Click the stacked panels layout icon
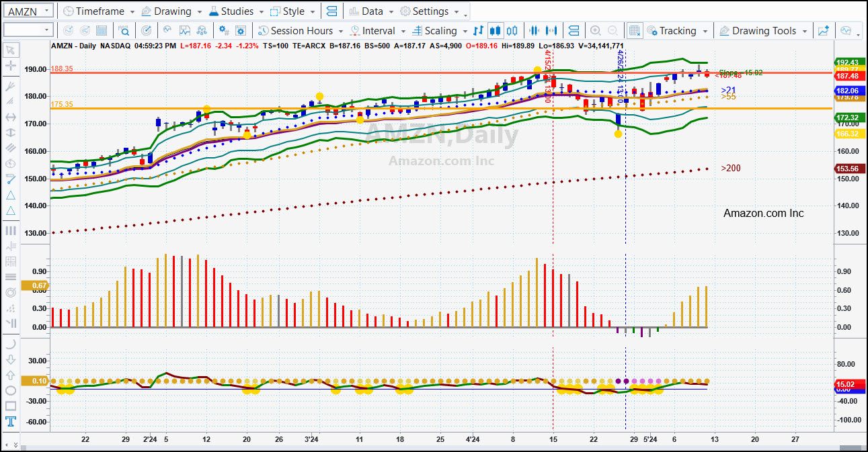868x452 pixels. tap(331, 11)
